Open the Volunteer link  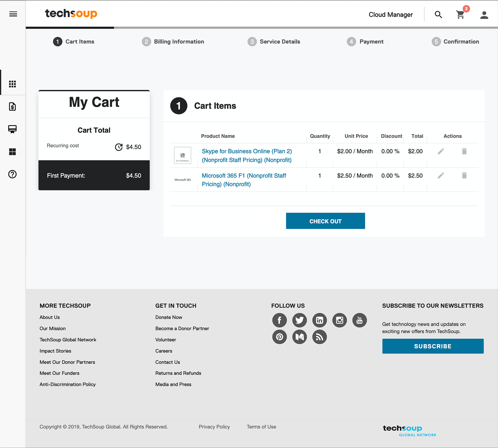pos(166,340)
